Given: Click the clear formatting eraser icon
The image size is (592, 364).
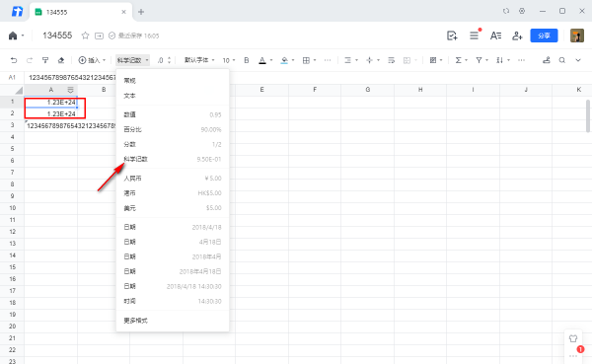Looking at the screenshot, I should click(x=61, y=60).
